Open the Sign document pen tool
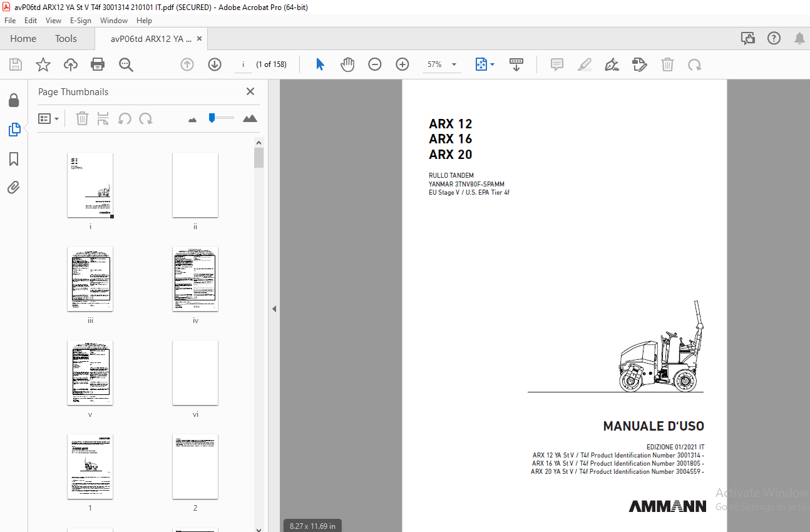The width and height of the screenshot is (810, 532). [612, 64]
